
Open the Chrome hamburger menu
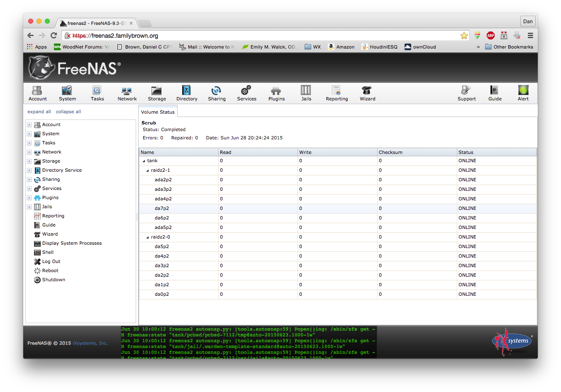tap(530, 35)
